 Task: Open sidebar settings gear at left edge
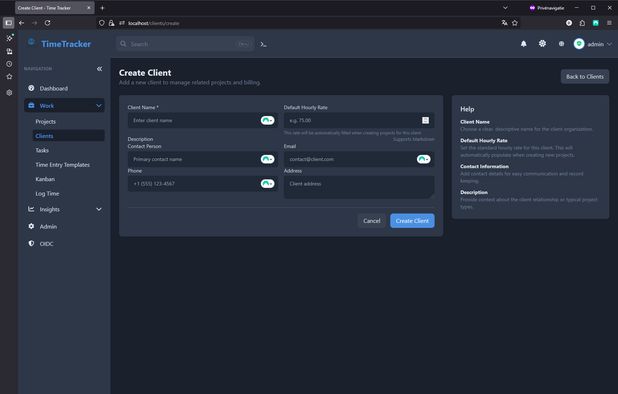(x=9, y=93)
